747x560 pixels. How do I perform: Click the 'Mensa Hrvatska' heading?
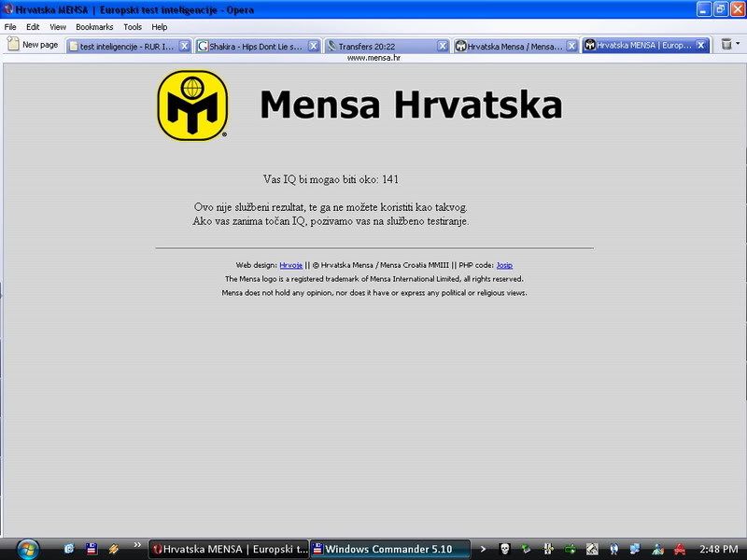[x=411, y=105]
